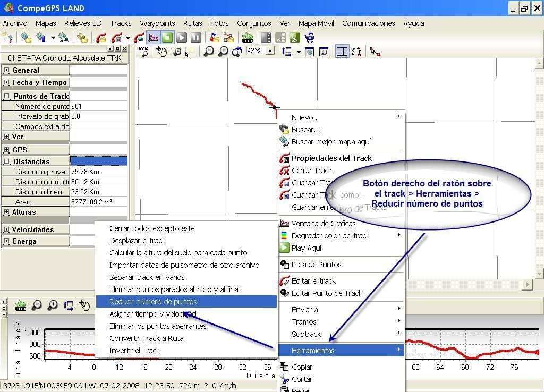Select Reducir número de puntos
This screenshot has width=544, height=392.
[x=186, y=302]
